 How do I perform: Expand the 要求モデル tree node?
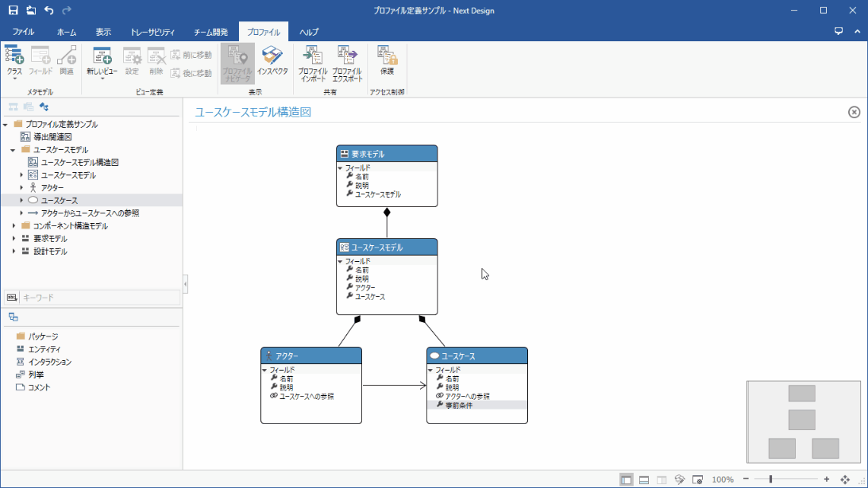pos(14,238)
